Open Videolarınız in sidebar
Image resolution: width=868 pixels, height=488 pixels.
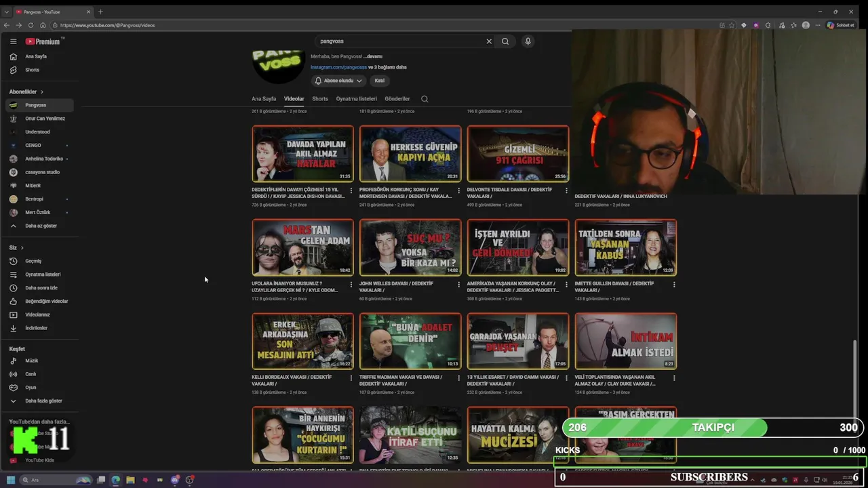tap(41, 314)
